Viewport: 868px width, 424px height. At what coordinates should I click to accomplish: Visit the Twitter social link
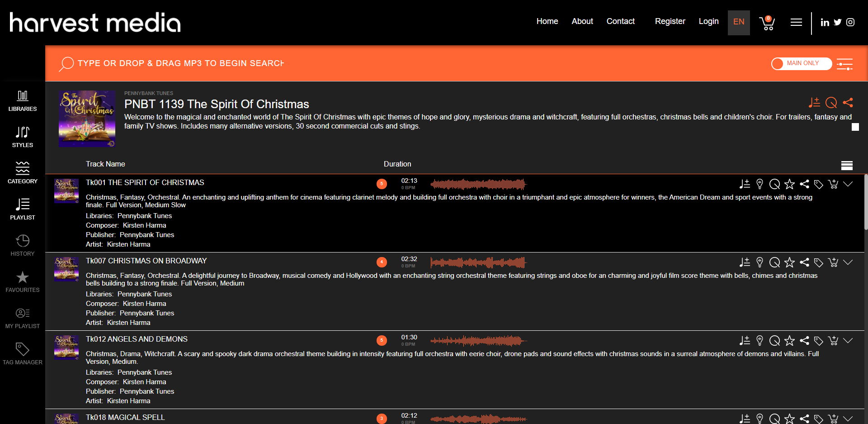point(838,22)
